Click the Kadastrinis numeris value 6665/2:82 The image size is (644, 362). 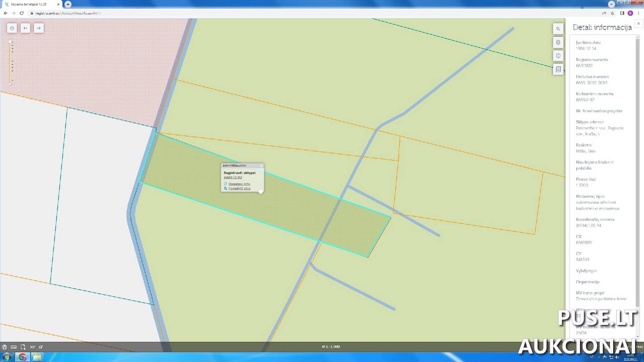[585, 100]
